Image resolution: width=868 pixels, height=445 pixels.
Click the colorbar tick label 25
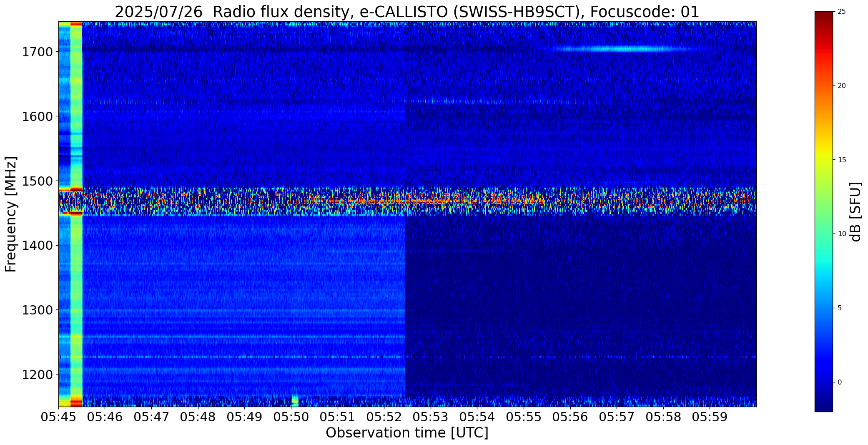(x=841, y=12)
